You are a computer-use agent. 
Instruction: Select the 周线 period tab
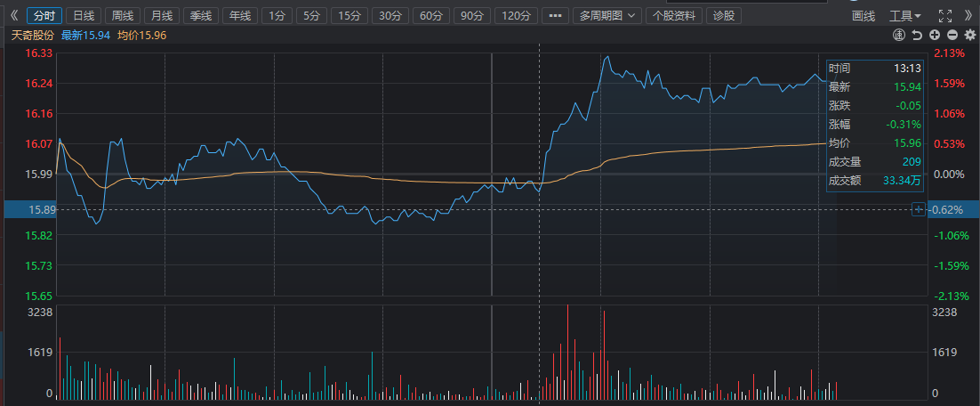[x=122, y=16]
